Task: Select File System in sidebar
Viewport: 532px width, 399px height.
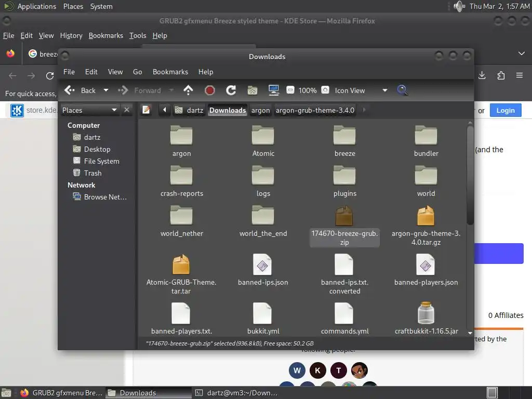Action: 96,161
